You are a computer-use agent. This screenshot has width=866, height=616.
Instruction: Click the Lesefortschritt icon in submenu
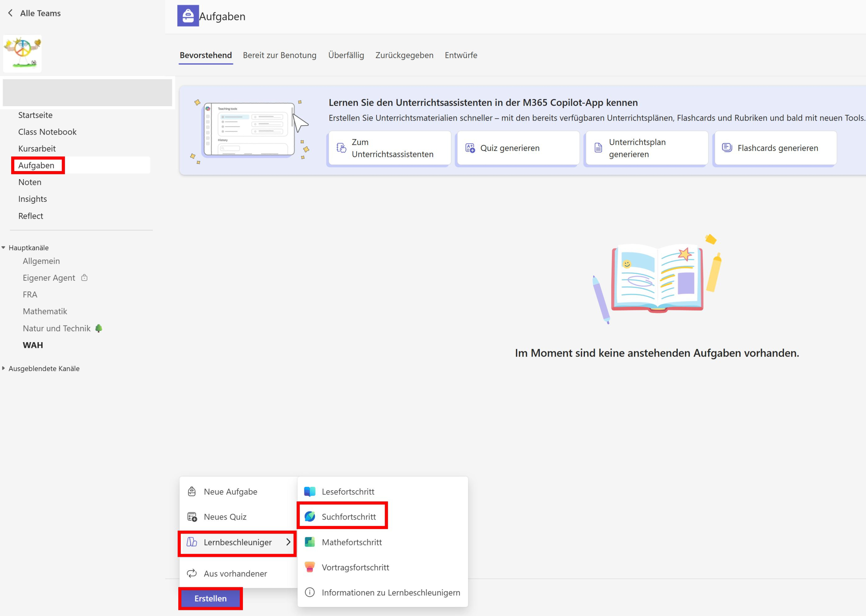pyautogui.click(x=310, y=492)
